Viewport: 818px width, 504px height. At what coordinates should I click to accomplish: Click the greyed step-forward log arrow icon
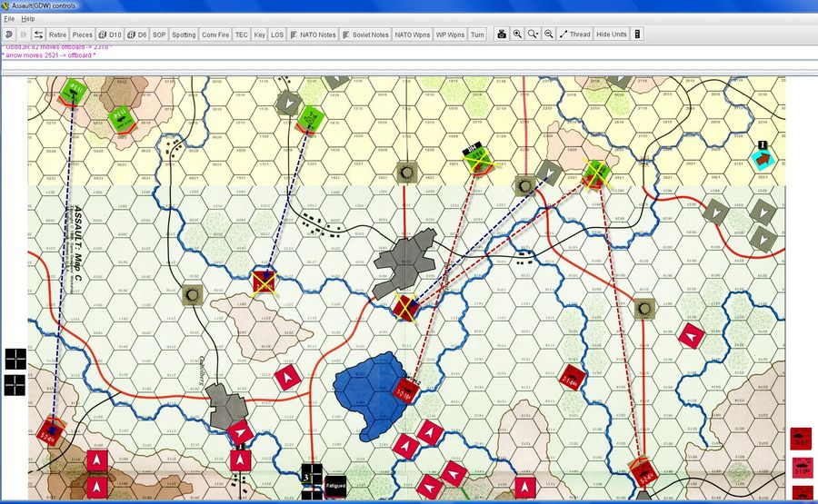[24, 35]
